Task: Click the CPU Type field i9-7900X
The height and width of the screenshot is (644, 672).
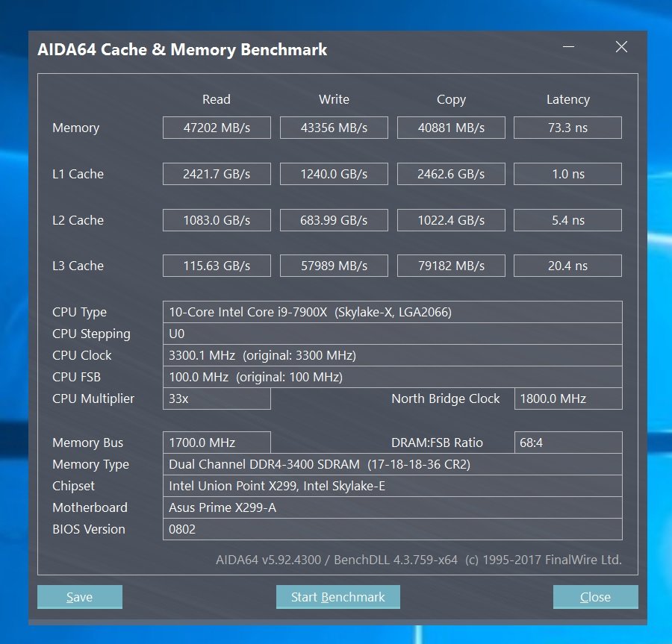Action: tap(393, 312)
